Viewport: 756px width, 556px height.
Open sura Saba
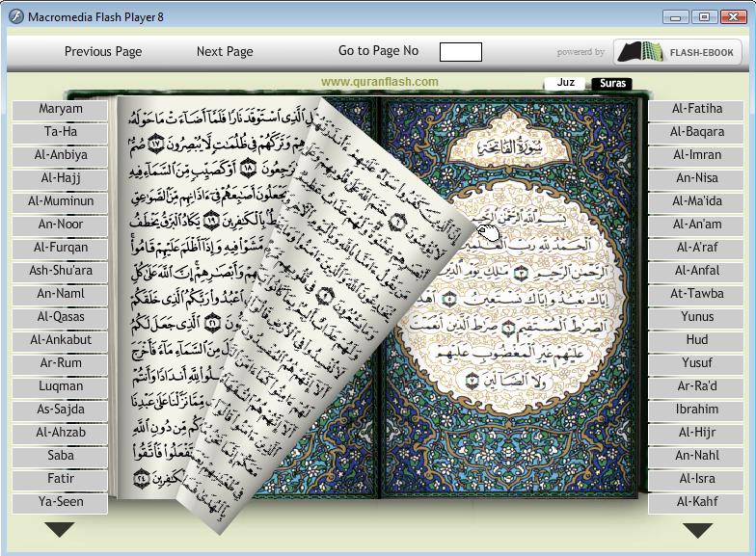point(60,457)
